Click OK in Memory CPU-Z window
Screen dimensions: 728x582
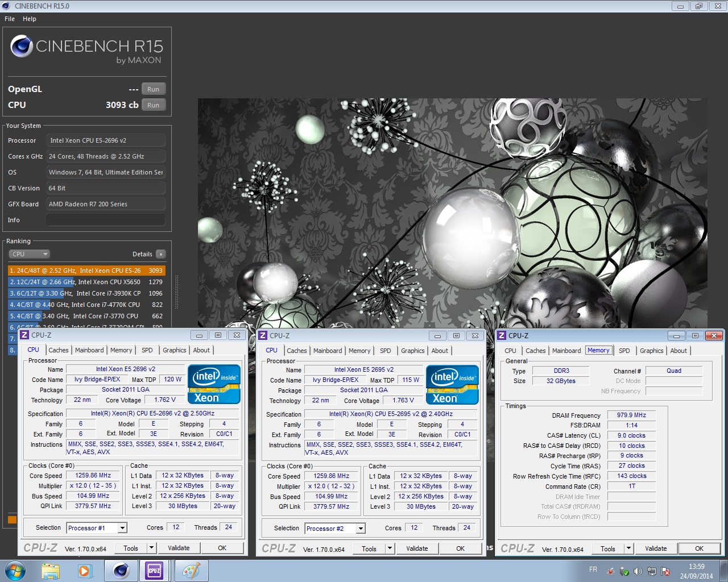700,548
